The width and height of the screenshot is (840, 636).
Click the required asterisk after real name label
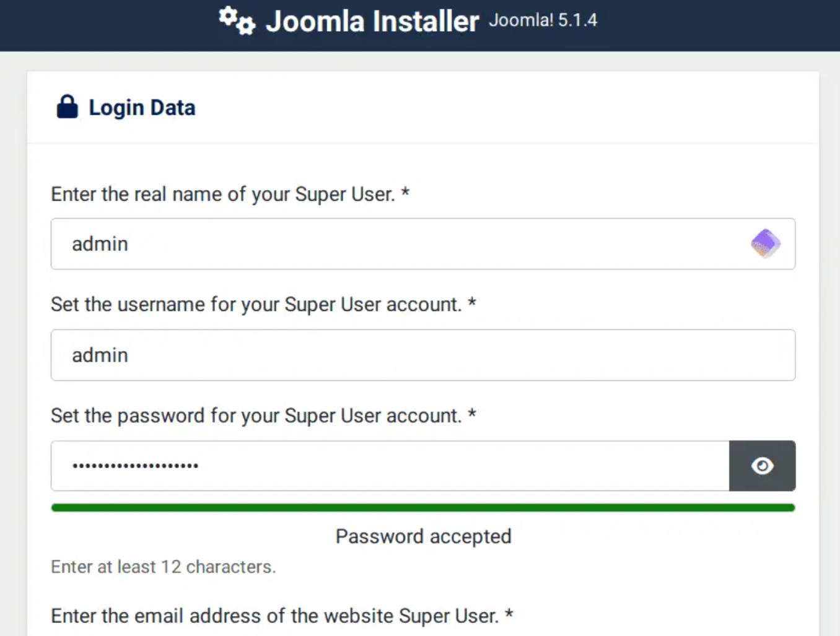click(405, 193)
